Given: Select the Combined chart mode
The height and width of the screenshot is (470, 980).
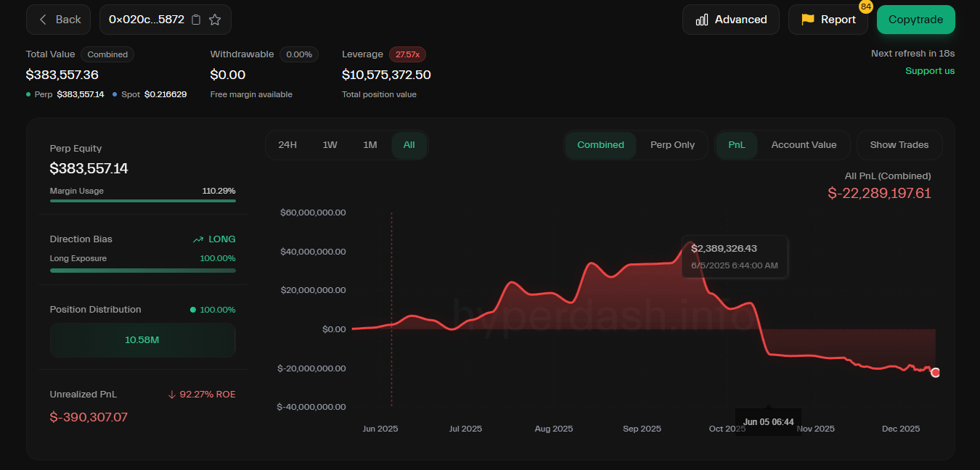Looking at the screenshot, I should tap(600, 145).
